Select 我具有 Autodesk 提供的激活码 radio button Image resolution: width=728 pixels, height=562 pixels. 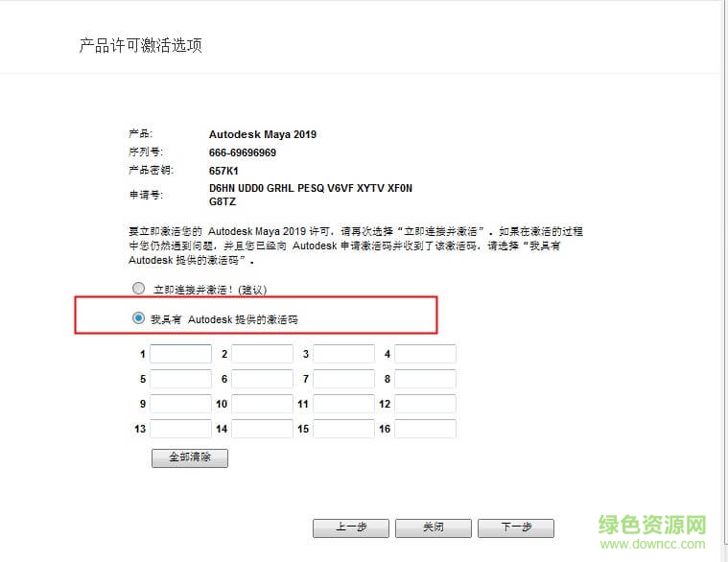[x=138, y=317]
